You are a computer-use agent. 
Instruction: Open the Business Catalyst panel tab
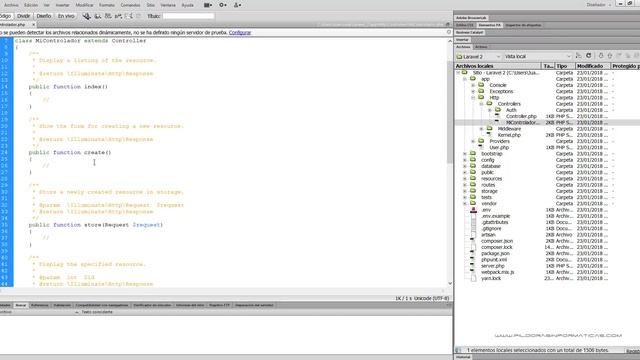[x=469, y=32]
